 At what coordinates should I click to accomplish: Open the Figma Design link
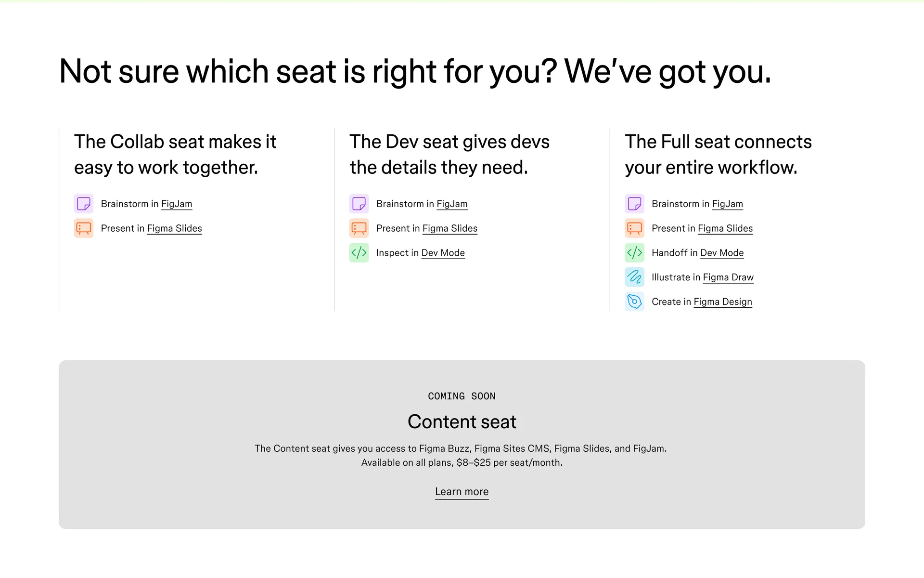(x=723, y=302)
